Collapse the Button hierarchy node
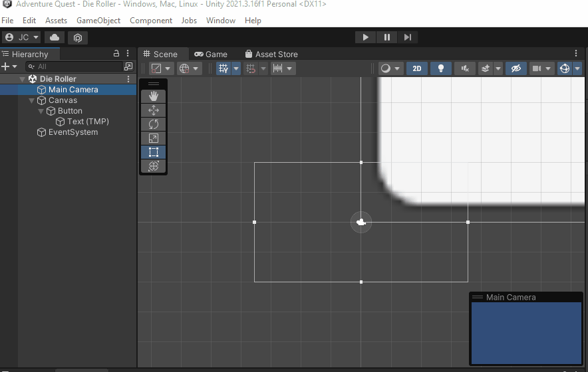 41,111
